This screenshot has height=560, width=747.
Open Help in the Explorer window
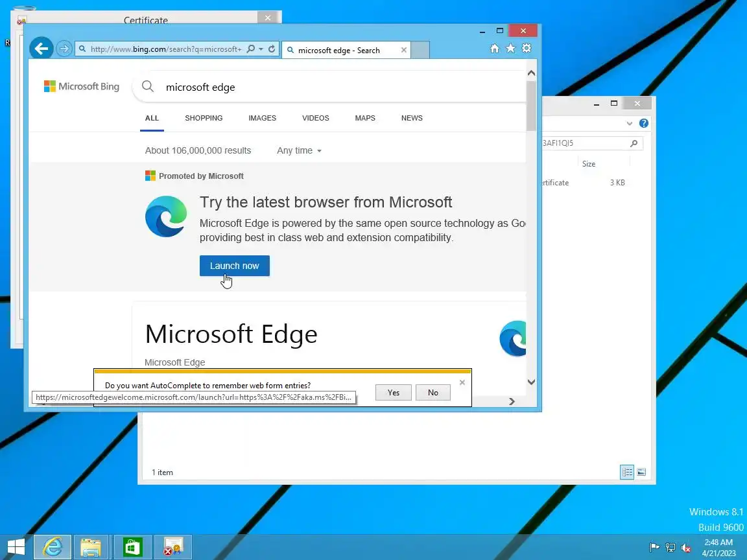pyautogui.click(x=644, y=123)
